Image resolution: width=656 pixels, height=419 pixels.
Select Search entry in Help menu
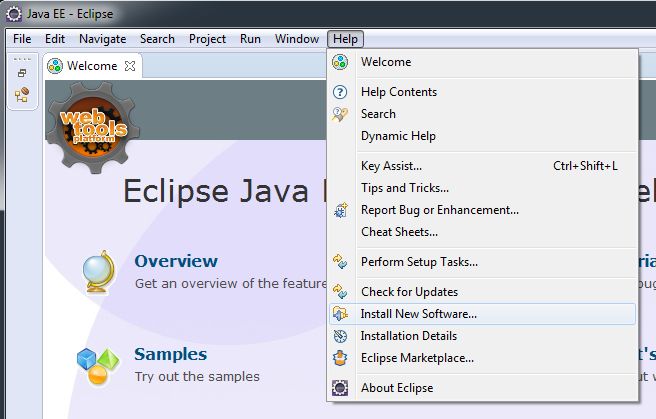(x=482, y=114)
